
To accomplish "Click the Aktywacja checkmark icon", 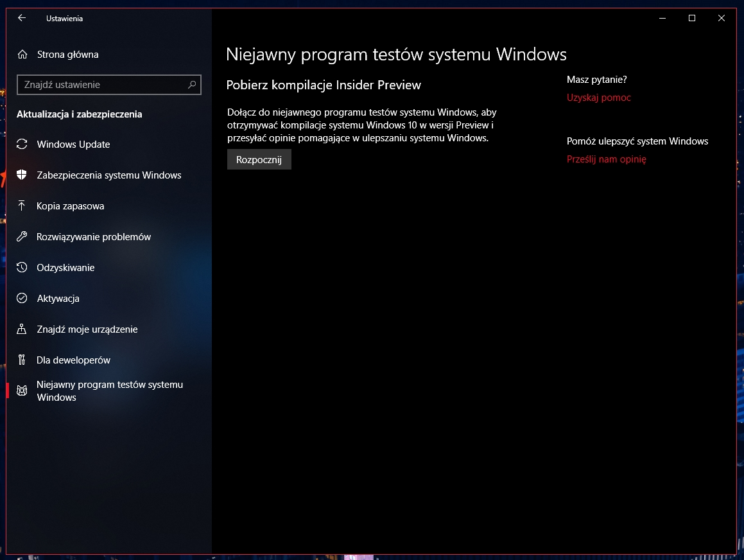I will (x=22, y=298).
